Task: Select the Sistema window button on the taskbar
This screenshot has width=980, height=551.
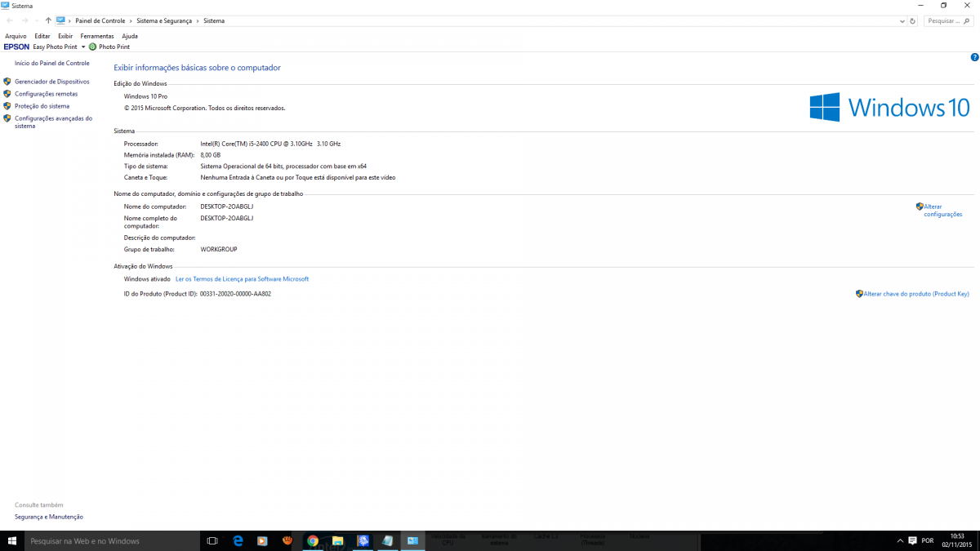Action: pos(412,540)
